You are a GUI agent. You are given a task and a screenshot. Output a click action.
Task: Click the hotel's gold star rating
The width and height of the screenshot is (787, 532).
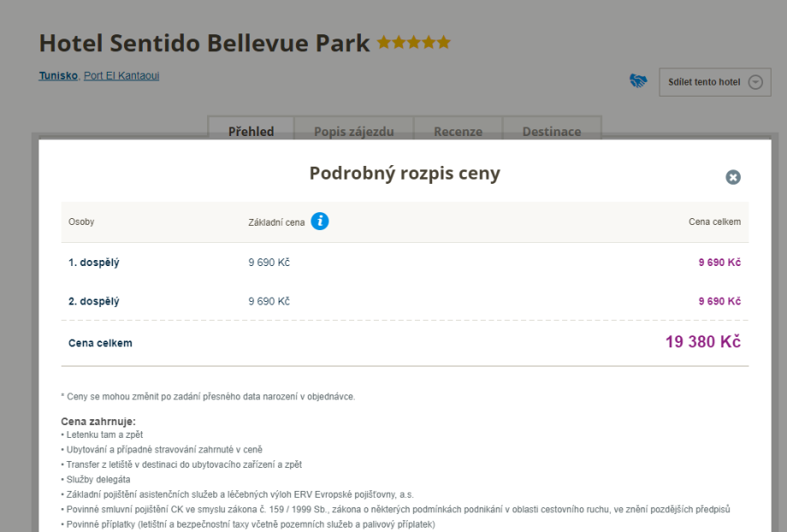pos(413,42)
